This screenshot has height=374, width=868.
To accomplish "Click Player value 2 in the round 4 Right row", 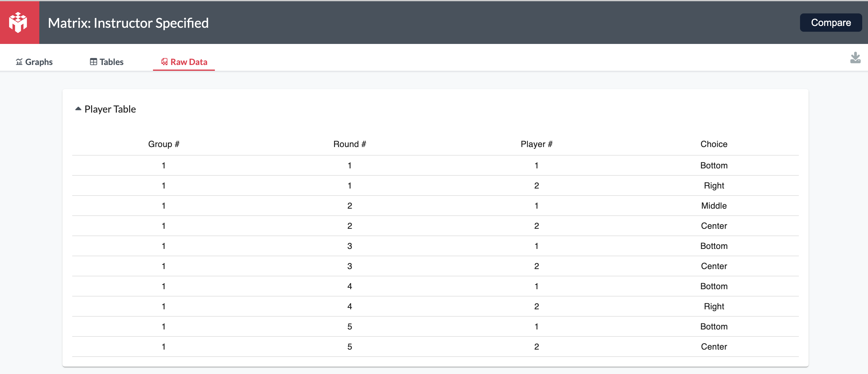I will pos(536,306).
